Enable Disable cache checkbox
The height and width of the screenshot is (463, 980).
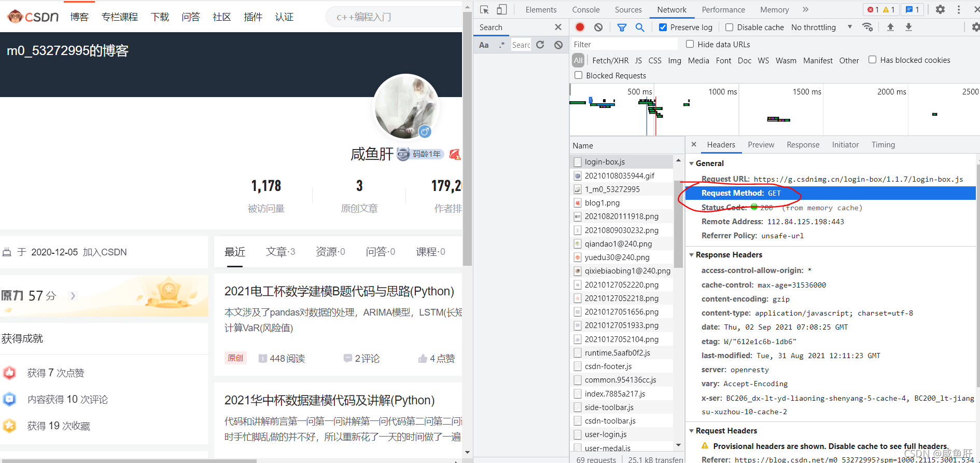[x=729, y=27]
